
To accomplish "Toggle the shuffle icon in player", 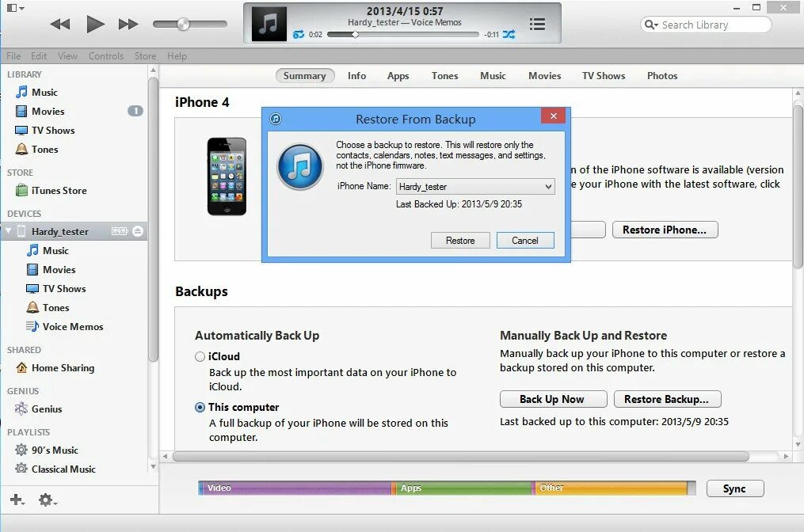I will pos(509,34).
